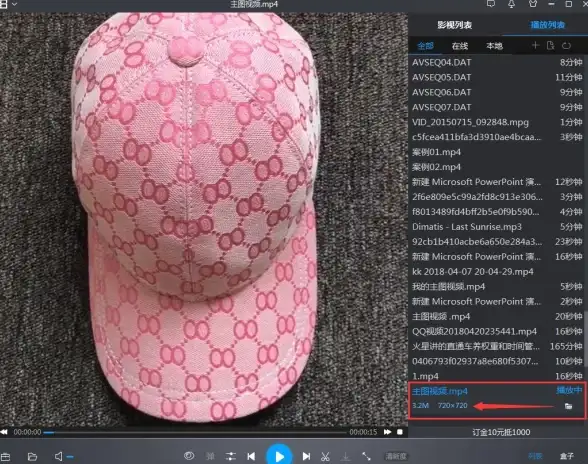Select the 全部 filter tab
The image size is (588, 464).
click(425, 46)
